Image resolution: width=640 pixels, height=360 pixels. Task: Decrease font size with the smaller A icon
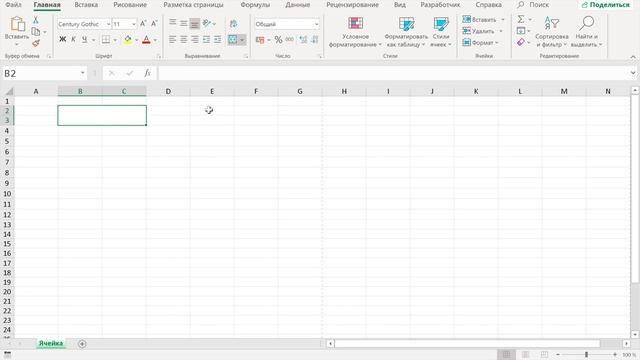click(x=154, y=24)
